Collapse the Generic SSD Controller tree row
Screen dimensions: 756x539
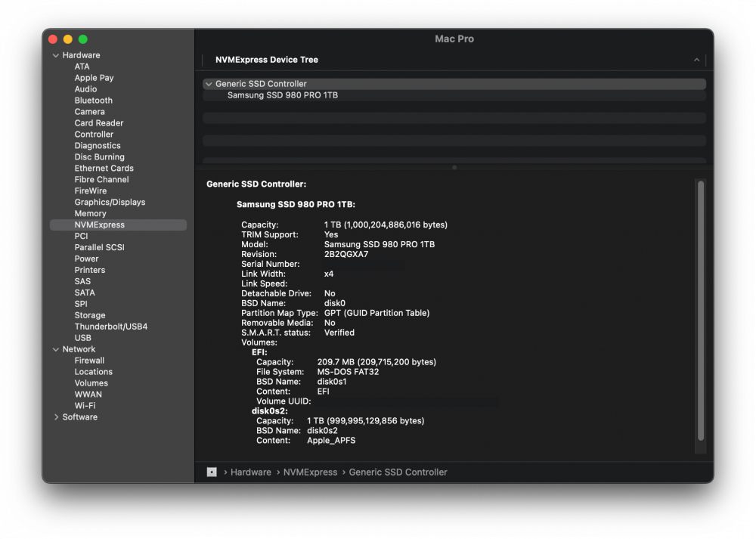(209, 84)
